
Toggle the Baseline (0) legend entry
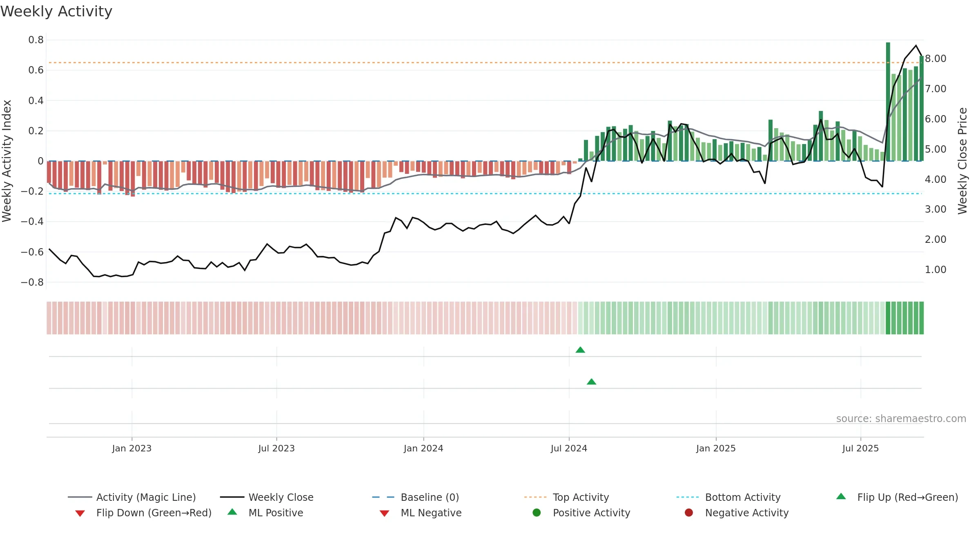pos(416,497)
